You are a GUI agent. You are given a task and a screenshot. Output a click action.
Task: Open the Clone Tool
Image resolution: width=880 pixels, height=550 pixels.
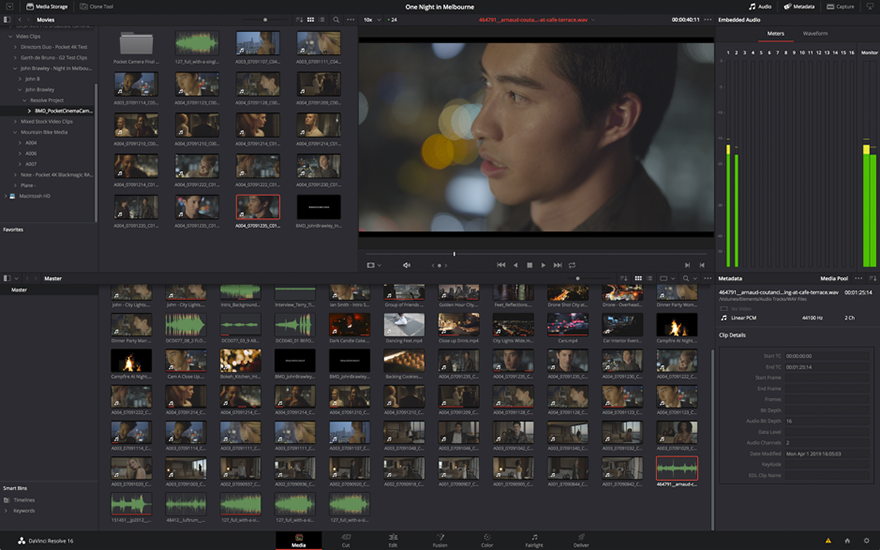(x=96, y=6)
